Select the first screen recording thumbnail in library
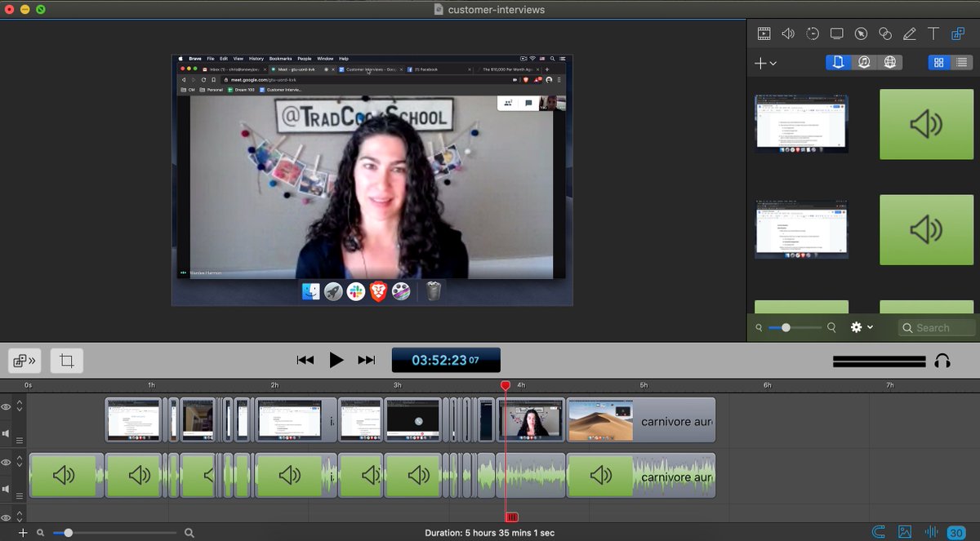980x541 pixels. point(801,123)
